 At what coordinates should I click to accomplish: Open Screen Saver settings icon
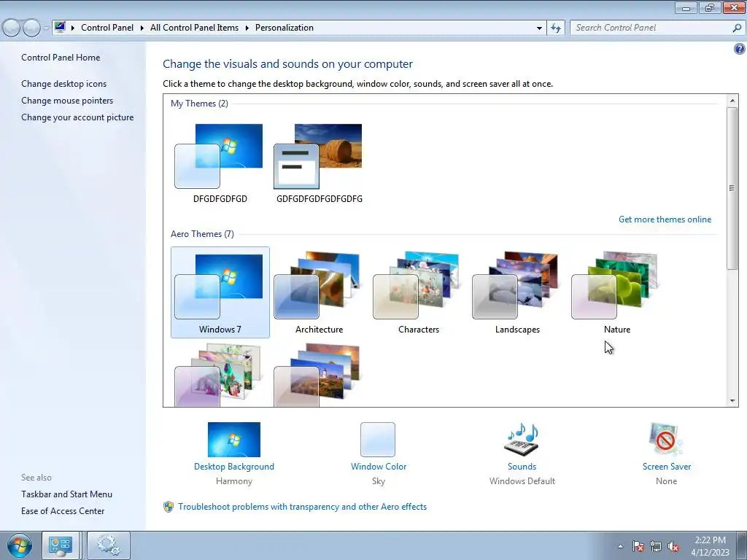tap(665, 440)
